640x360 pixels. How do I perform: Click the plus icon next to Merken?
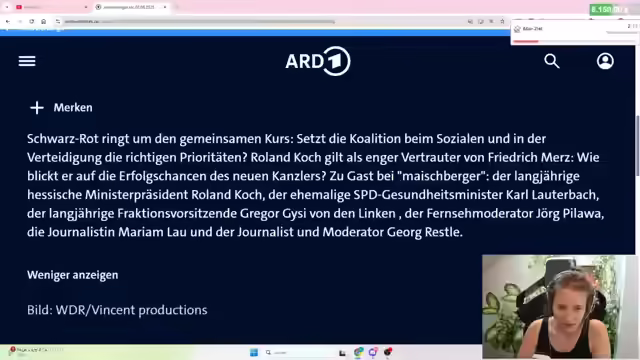(37, 108)
